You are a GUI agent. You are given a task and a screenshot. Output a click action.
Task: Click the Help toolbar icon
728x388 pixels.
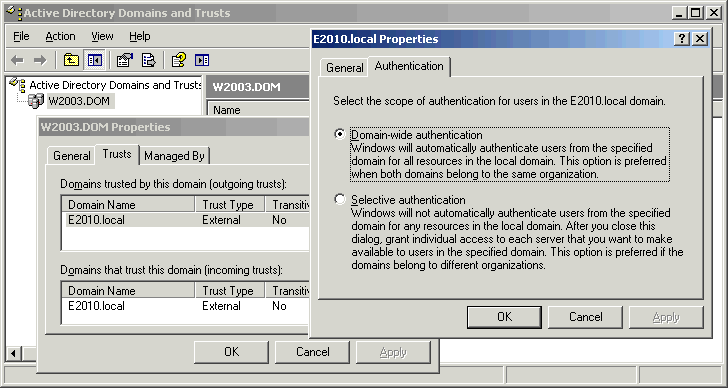pos(179,60)
